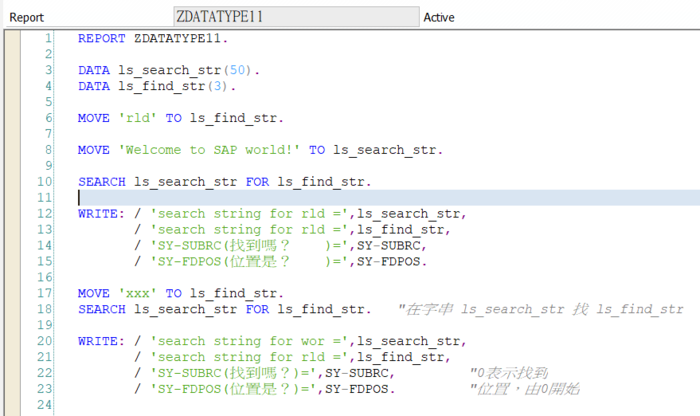Click the Report label at top left
The width and height of the screenshot is (700, 416).
click(x=27, y=17)
